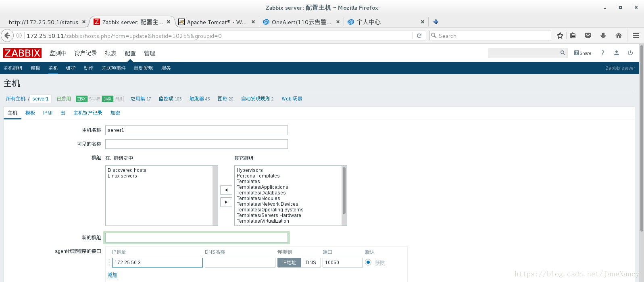This screenshot has height=282, width=644.
Task: Move group right with the right arrow button
Action: (x=226, y=202)
